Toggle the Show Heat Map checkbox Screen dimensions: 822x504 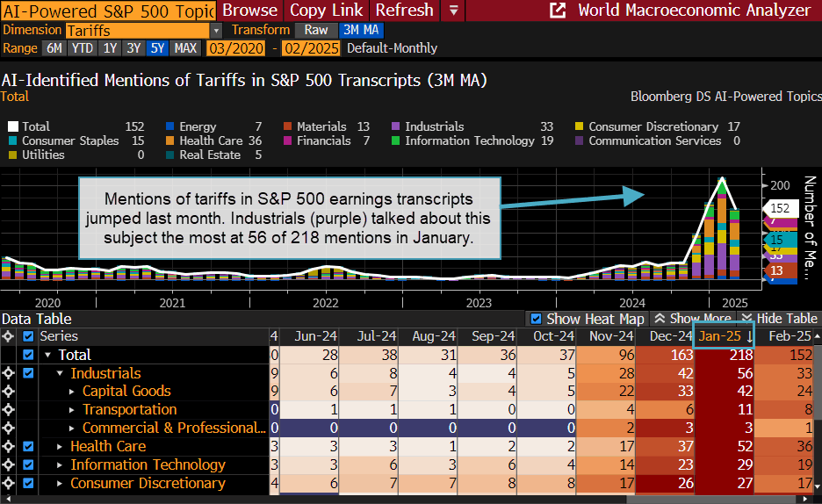(x=537, y=319)
